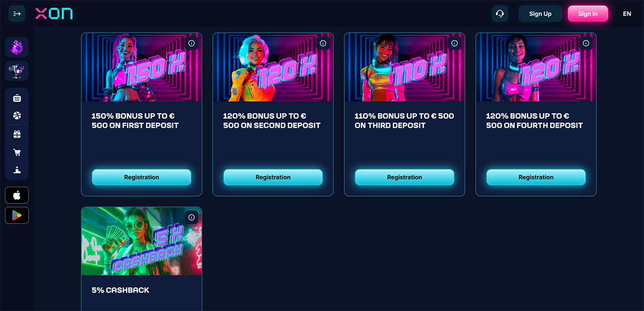The height and width of the screenshot is (311, 644).
Task: Open the purple gift box bonuses icon
Action: (17, 47)
